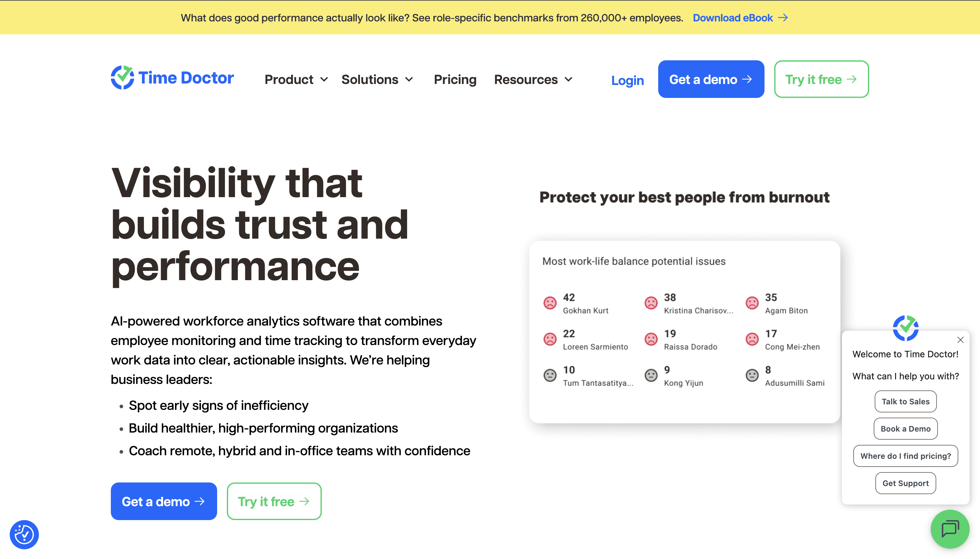Click the neutral face icon beside Adusumilli Sami

(x=752, y=375)
